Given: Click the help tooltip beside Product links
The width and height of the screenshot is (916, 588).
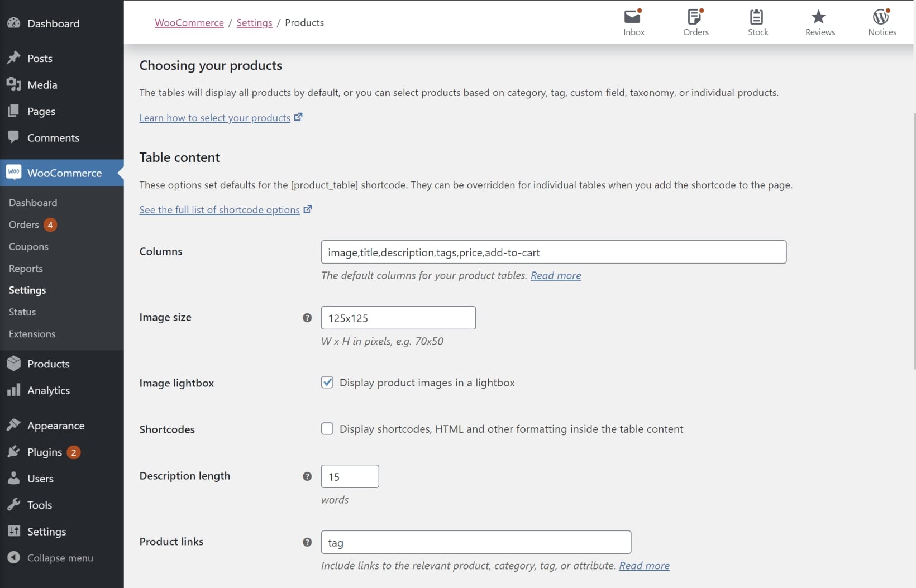Looking at the screenshot, I should (307, 542).
